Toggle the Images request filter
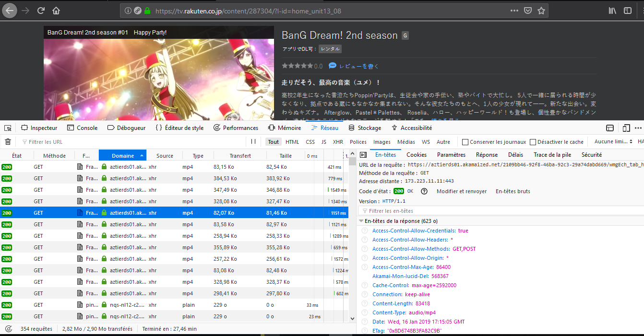 pyautogui.click(x=382, y=142)
